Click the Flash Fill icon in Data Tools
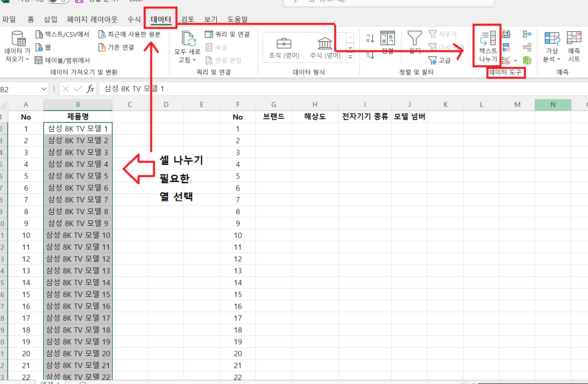588x384 pixels. [506, 34]
